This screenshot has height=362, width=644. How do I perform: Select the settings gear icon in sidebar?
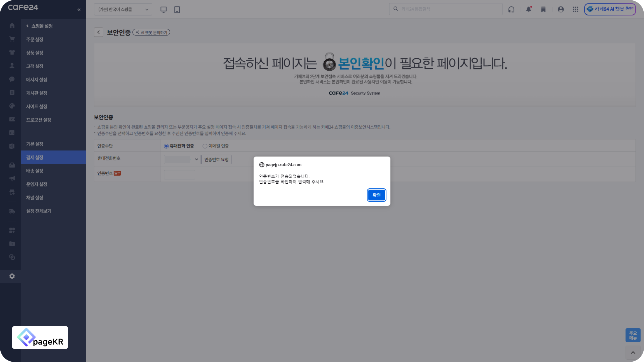click(12, 276)
